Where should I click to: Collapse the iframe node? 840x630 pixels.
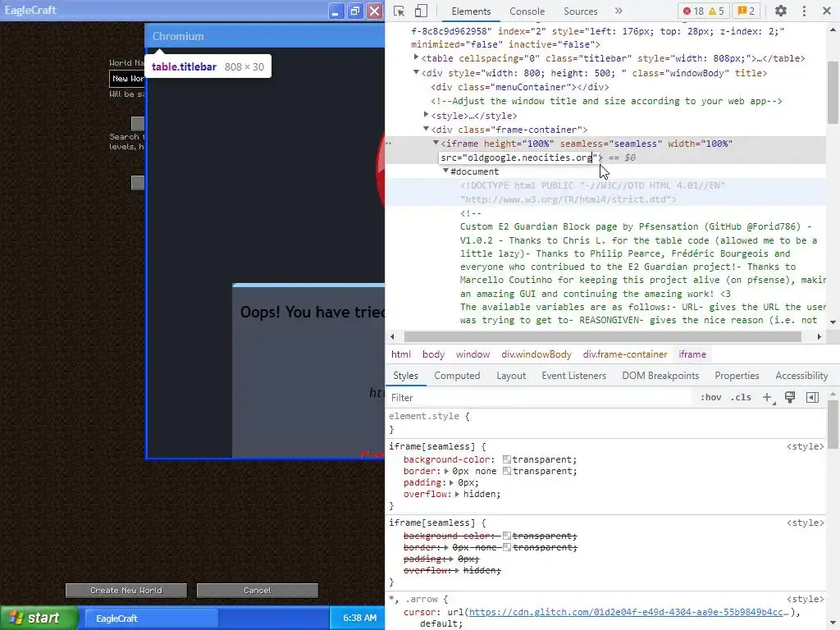436,143
